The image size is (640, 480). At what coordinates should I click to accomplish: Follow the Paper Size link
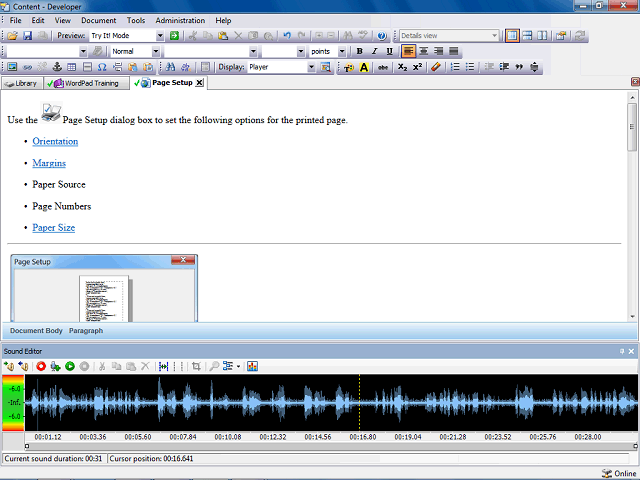(53, 227)
